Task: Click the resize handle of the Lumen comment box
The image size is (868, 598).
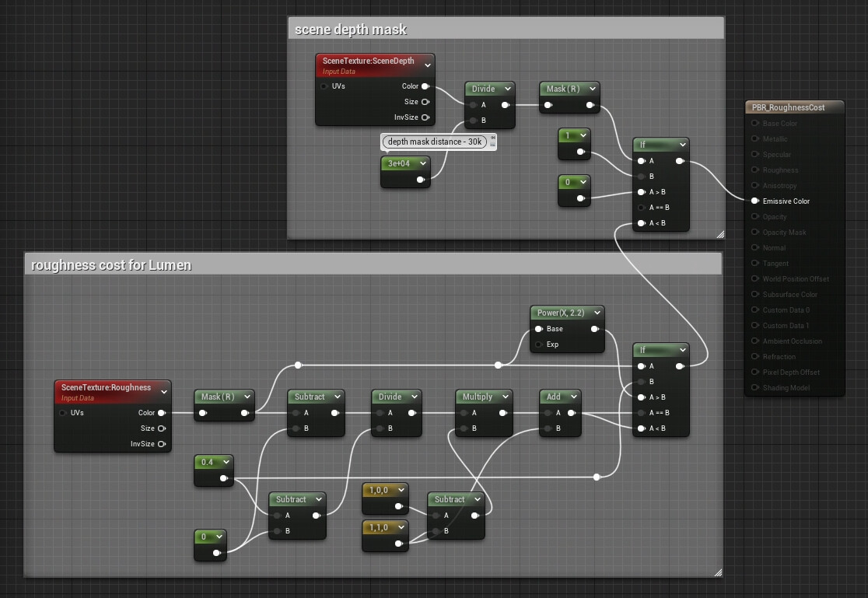Action: (x=717, y=573)
